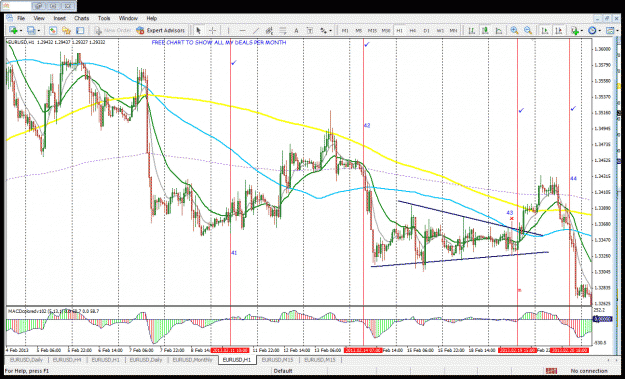
Task: Zoom in the chart with magnifier plus
Action: click(514, 30)
